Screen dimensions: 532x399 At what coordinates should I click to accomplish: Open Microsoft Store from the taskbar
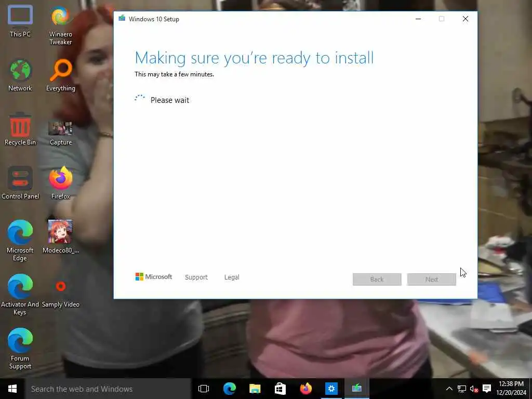(x=280, y=389)
